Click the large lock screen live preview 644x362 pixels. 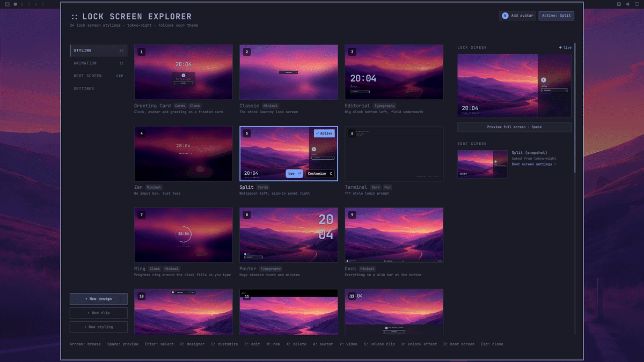[514, 85]
